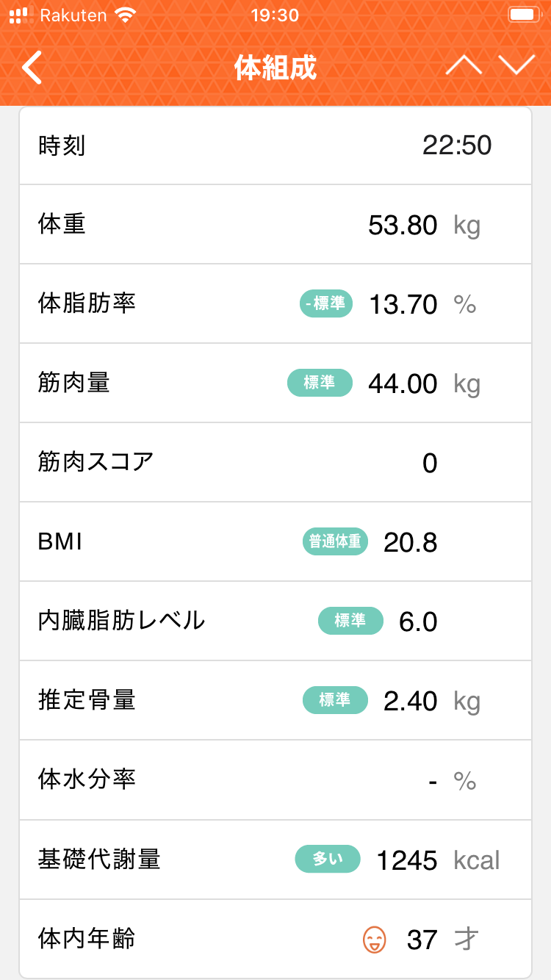This screenshot has width=551, height=980.
Task: Tap the battery icon in status bar
Action: 522,15
